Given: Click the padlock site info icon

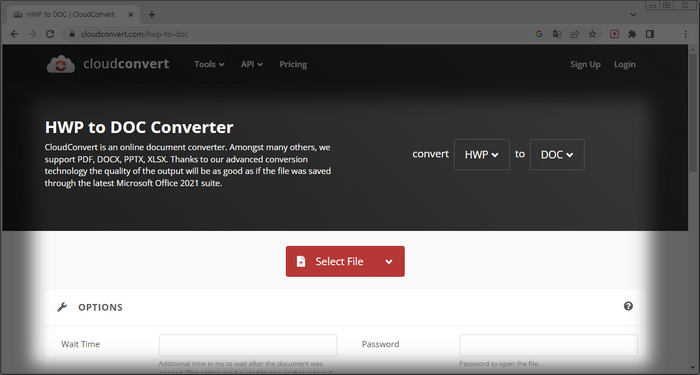Looking at the screenshot, I should tap(72, 34).
